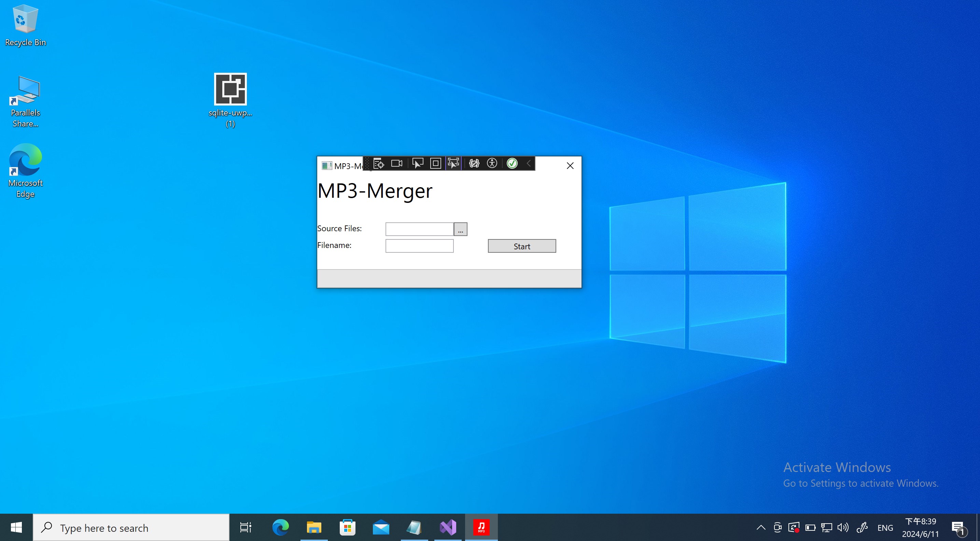Open binding failures braces icon
This screenshot has width=980, height=541.
click(x=474, y=164)
